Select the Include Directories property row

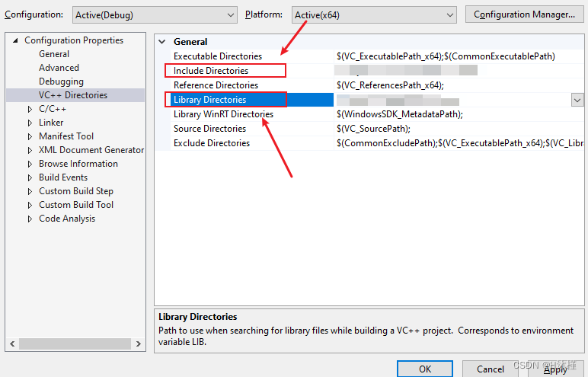point(211,71)
